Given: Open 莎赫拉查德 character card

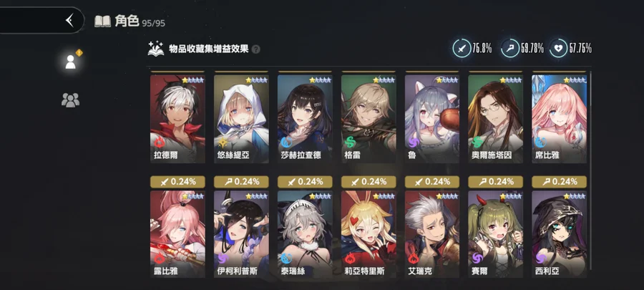Looking at the screenshot, I should coord(305,119).
